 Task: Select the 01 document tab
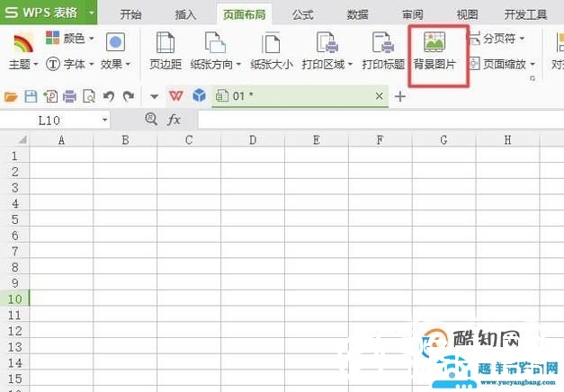click(300, 96)
